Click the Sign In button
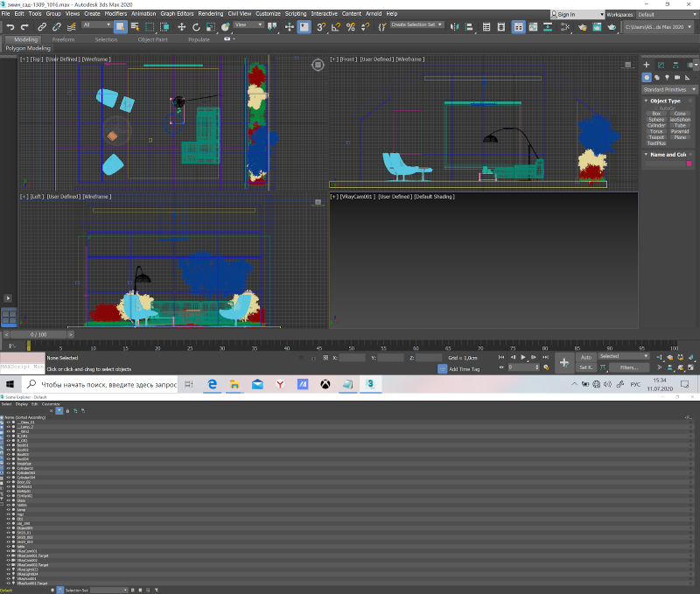This screenshot has height=594, width=700. [x=577, y=15]
